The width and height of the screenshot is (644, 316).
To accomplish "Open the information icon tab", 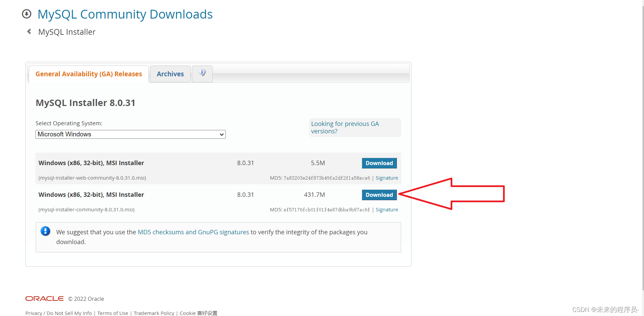I will (x=202, y=73).
